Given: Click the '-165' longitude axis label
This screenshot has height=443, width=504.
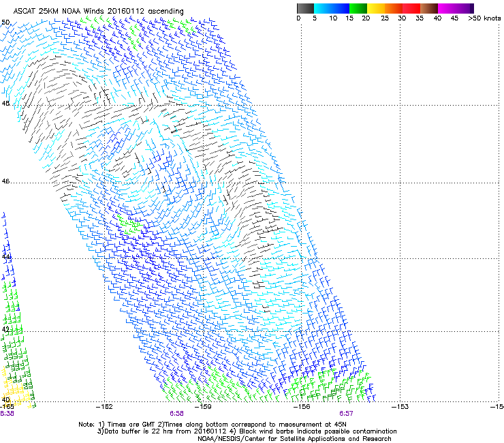Looking at the screenshot, I should coord(7,407).
